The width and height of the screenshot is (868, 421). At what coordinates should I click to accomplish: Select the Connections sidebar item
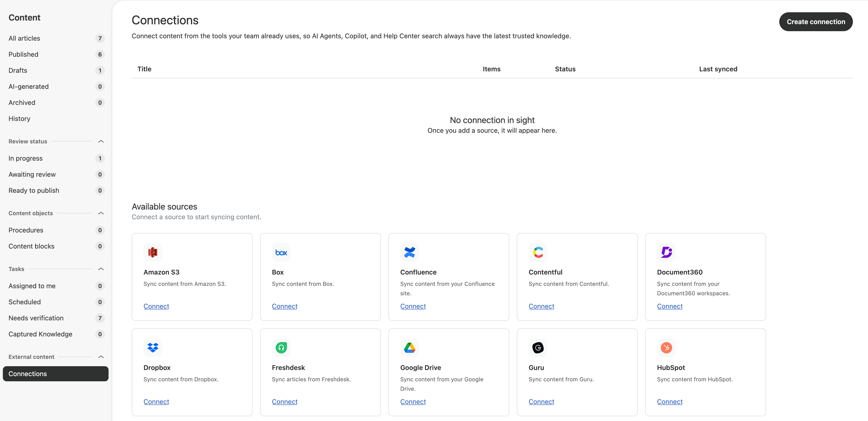pyautogui.click(x=56, y=374)
